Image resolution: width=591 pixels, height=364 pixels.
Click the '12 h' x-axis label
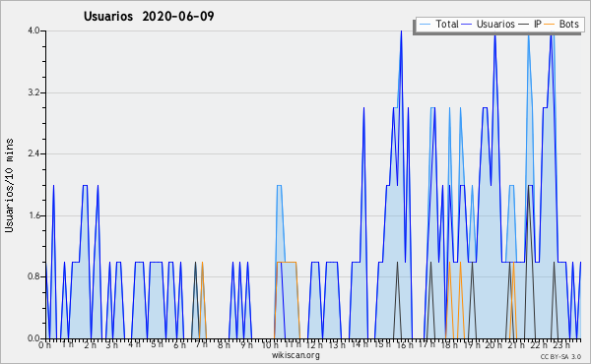click(x=314, y=344)
